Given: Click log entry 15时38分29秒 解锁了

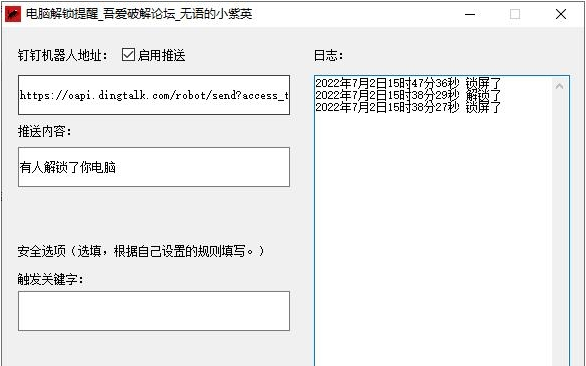Looking at the screenshot, I should pyautogui.click(x=408, y=95).
